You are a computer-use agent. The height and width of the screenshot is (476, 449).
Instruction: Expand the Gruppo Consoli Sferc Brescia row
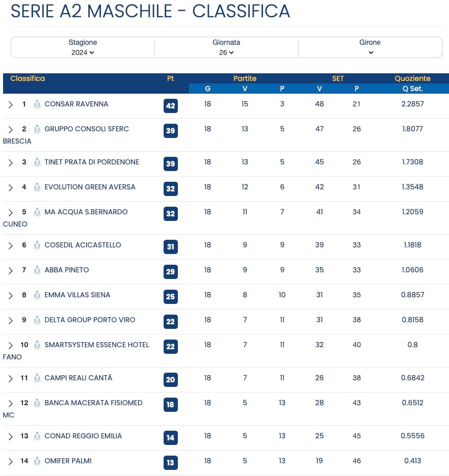[11, 130]
